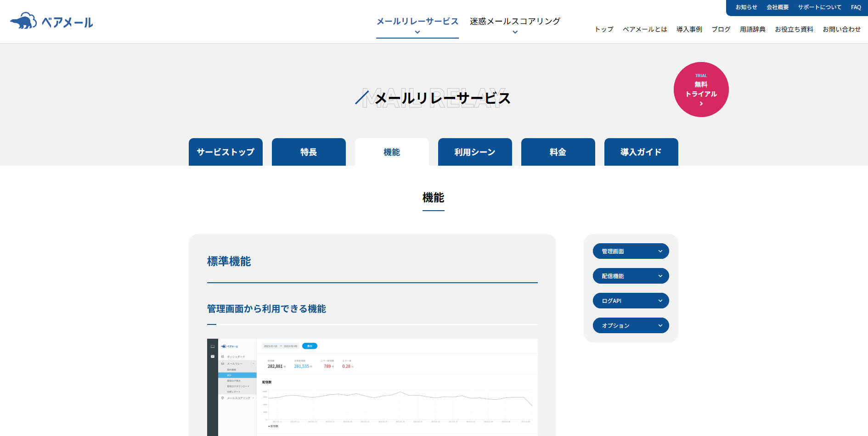Open ベアメールとは page
Screen dimensions: 868x436
tap(645, 29)
